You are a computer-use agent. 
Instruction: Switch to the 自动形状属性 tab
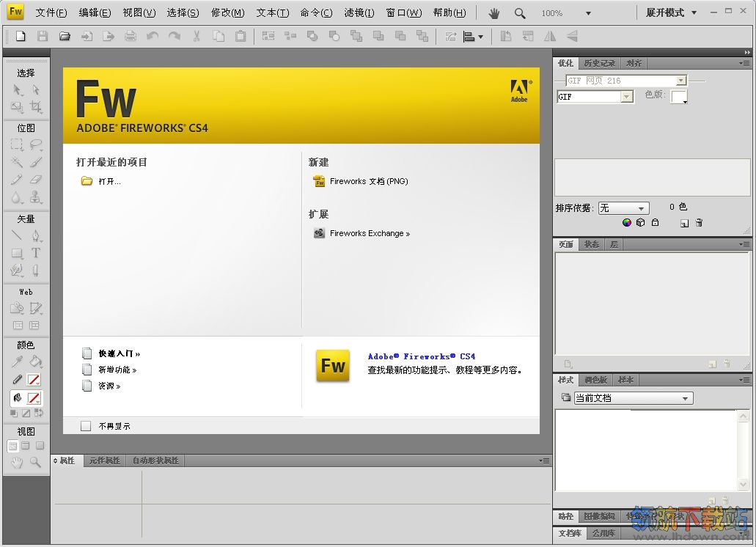(155, 460)
